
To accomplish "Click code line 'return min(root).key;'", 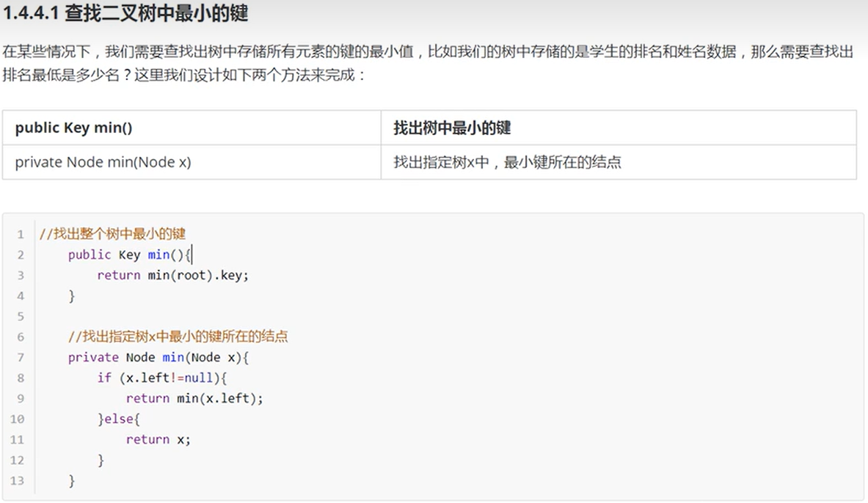I will pyautogui.click(x=172, y=275).
